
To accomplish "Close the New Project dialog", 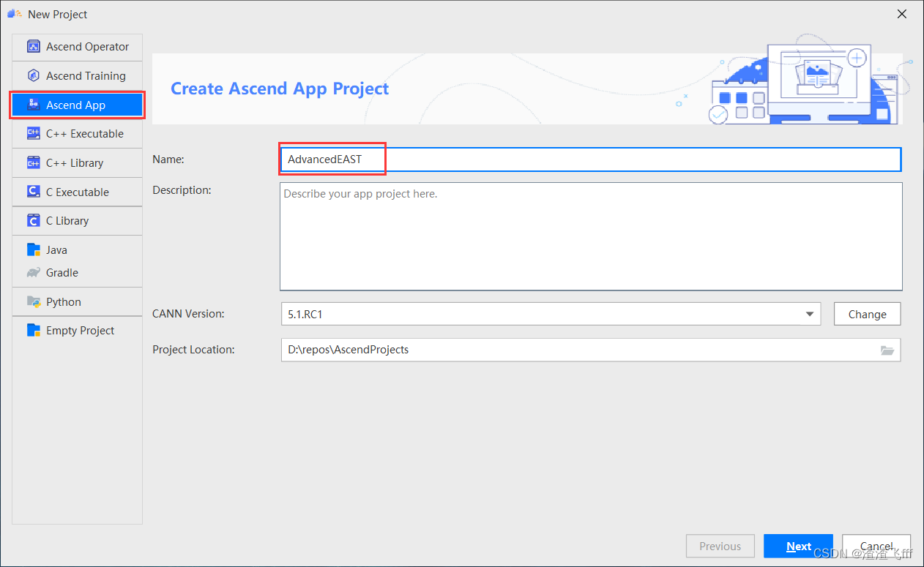I will click(902, 14).
